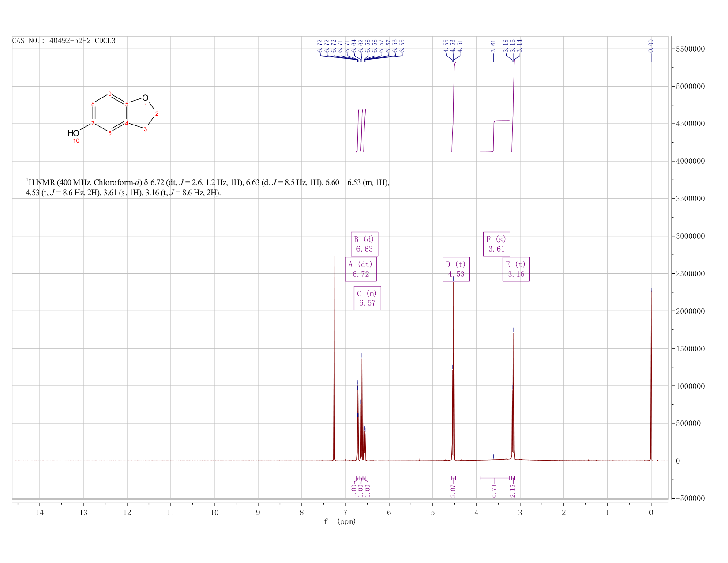Click the C (m) 6.57 multiplet box
This screenshot has height=563, width=728.
point(367,298)
